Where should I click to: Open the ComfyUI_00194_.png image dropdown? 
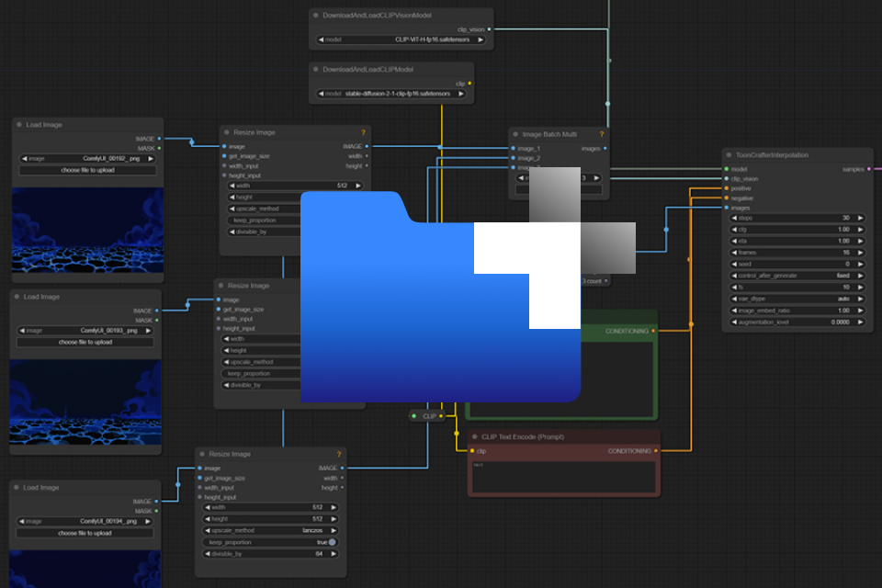[85, 521]
